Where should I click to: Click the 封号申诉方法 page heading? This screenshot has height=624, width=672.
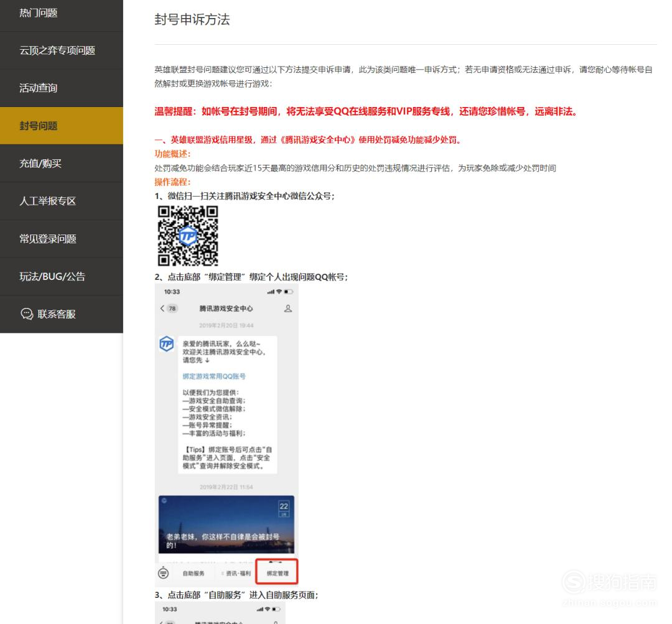point(192,20)
